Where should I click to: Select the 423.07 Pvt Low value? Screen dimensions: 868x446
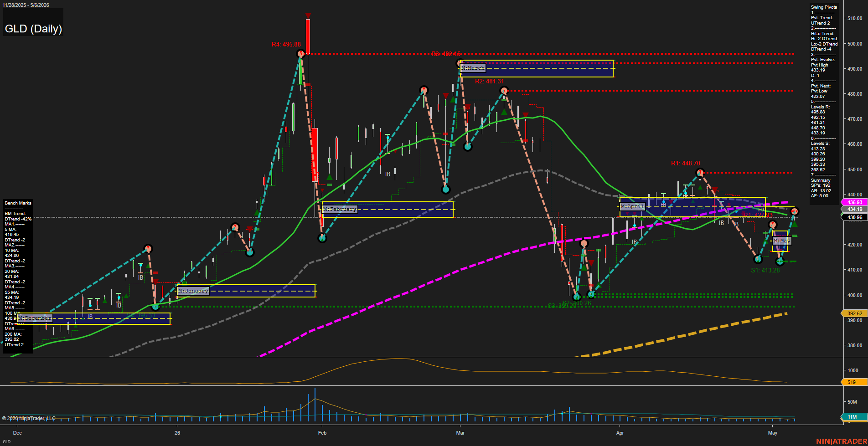pos(818,97)
